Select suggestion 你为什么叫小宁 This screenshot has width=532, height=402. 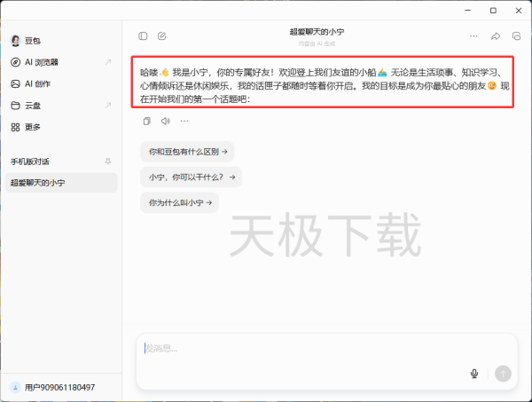[x=179, y=203]
